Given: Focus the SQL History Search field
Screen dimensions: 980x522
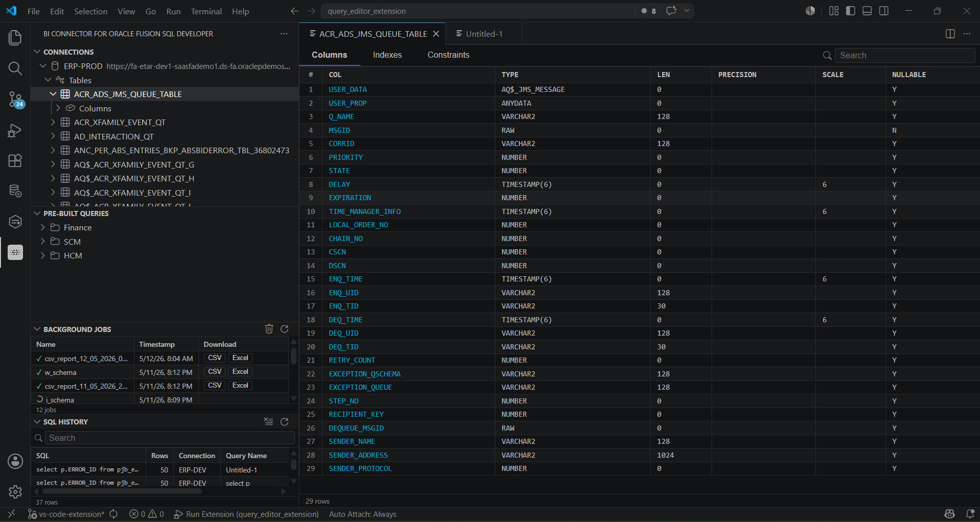Looking at the screenshot, I should pyautogui.click(x=170, y=438).
